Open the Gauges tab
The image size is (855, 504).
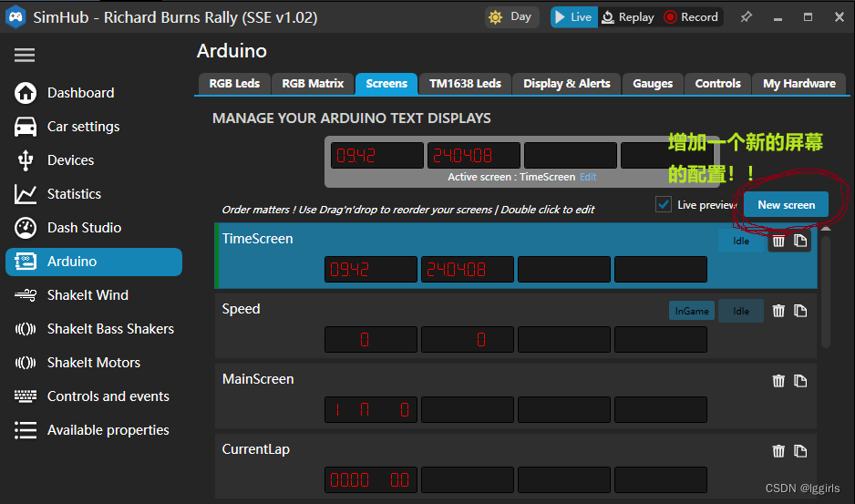653,84
